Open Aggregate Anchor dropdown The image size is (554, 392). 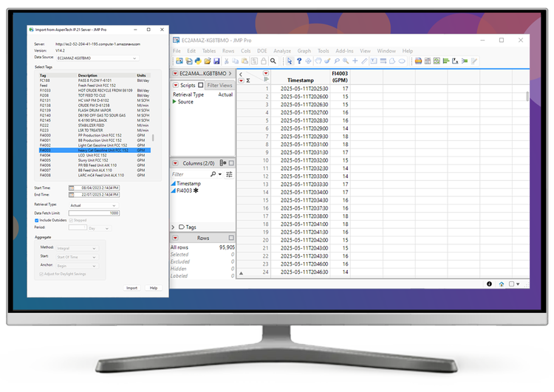coord(77,266)
